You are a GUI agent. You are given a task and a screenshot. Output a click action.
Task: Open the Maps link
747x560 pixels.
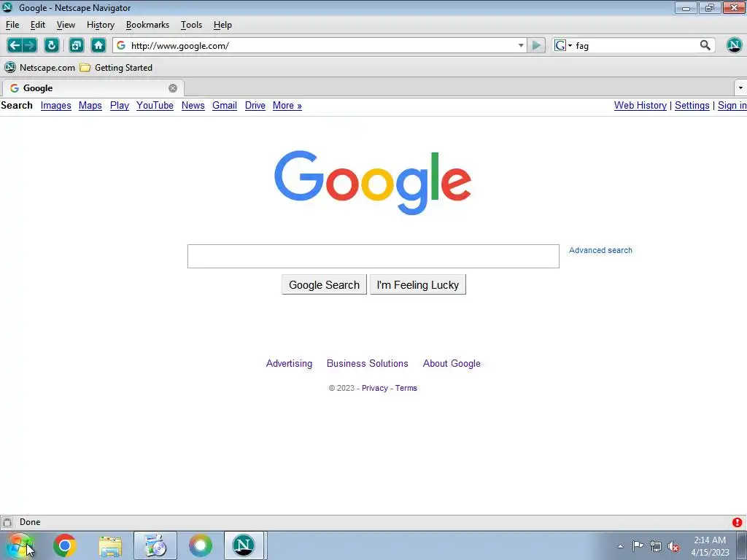coord(90,106)
